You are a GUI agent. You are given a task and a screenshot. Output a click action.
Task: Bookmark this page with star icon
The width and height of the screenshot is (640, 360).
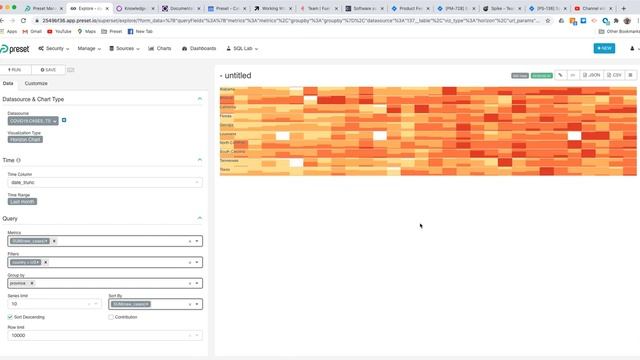[548, 20]
